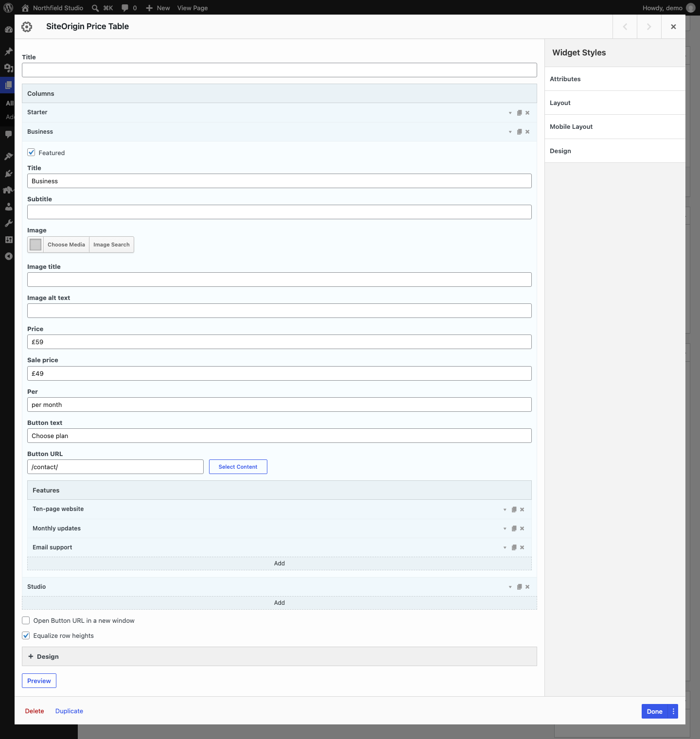Click the Preview button
700x739 pixels.
click(x=39, y=681)
